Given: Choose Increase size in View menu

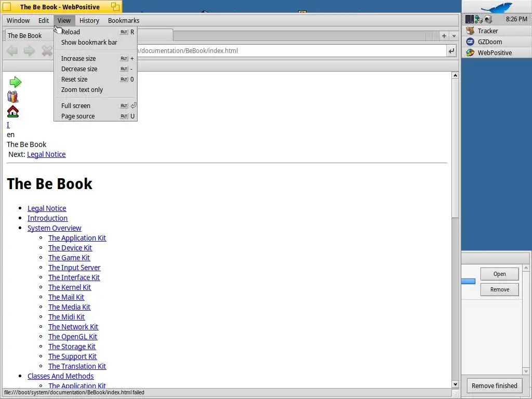Looking at the screenshot, I should (96, 58).
